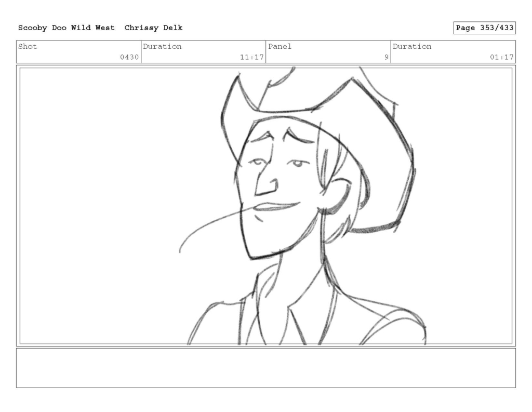Viewport: 532px width, 412px height.
Task: Click the panel duration value '01:17'
Action: 501,57
